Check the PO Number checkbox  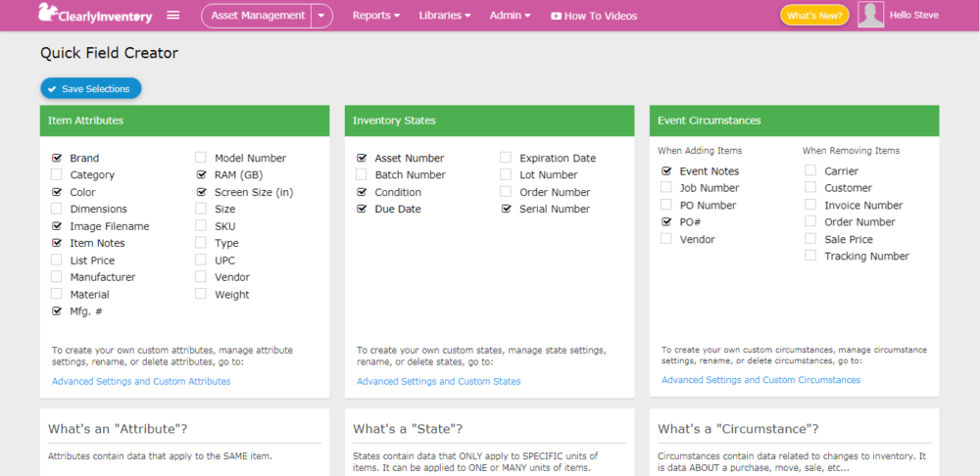666,205
